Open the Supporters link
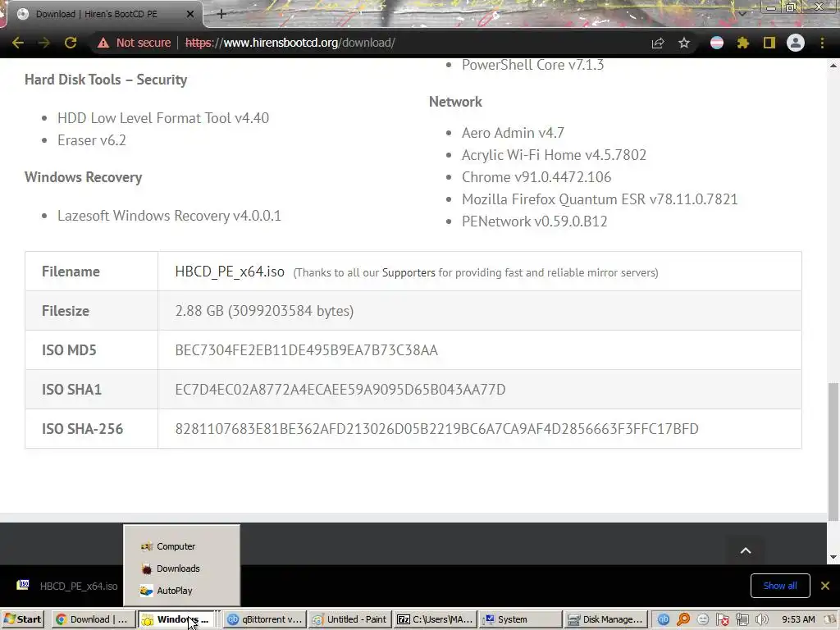The width and height of the screenshot is (840, 630). pyautogui.click(x=409, y=272)
